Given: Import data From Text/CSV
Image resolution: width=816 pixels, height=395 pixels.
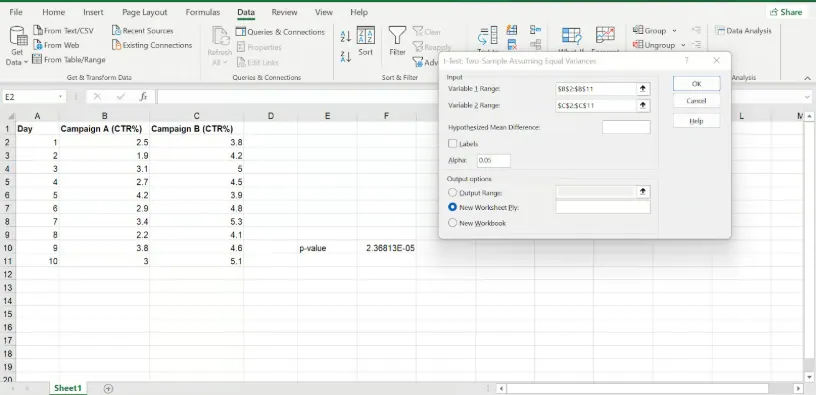Looking at the screenshot, I should tap(63, 31).
